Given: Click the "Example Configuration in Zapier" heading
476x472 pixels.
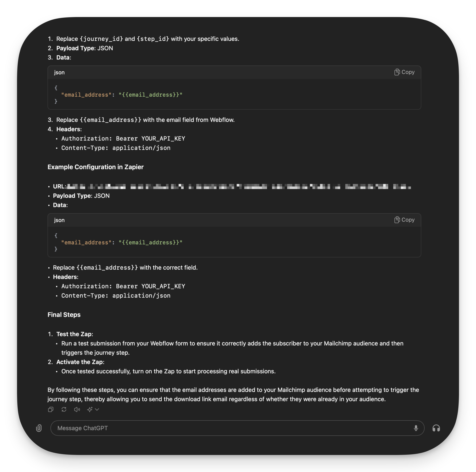Looking at the screenshot, I should click(96, 167).
